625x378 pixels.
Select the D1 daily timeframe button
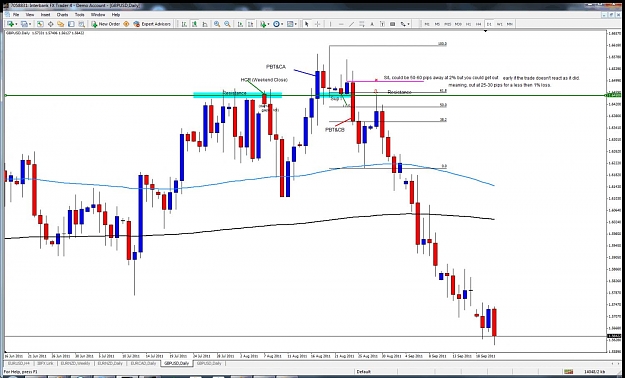pos(489,24)
